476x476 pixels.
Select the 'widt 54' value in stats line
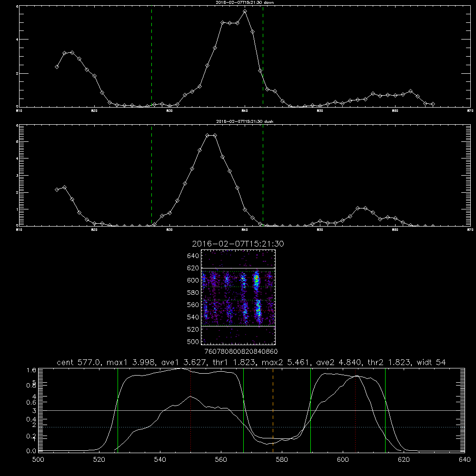pos(431,362)
